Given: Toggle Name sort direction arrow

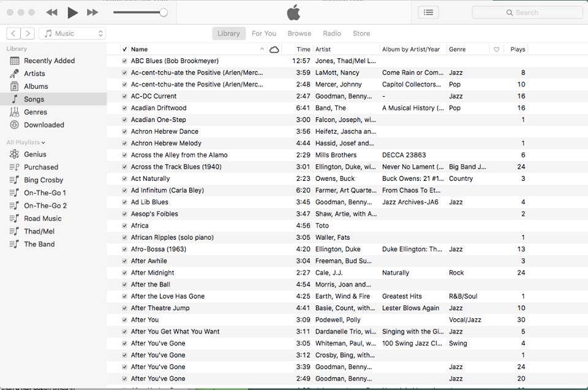Looking at the screenshot, I should [x=262, y=49].
